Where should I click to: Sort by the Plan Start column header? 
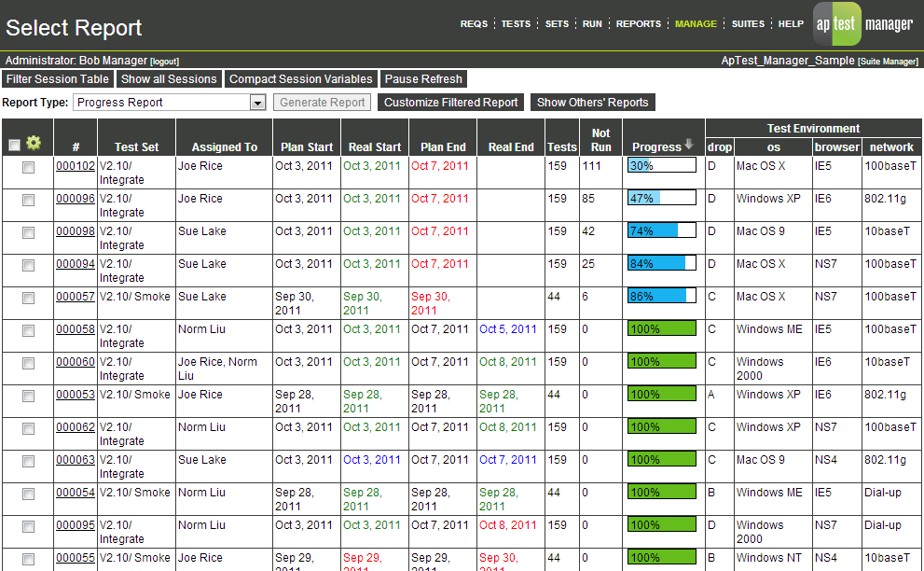coord(307,147)
